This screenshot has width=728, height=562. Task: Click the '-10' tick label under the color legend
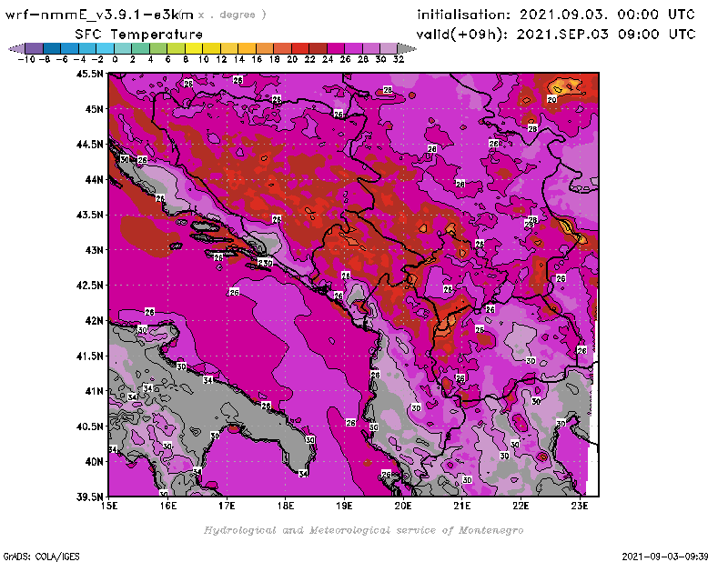point(26,59)
